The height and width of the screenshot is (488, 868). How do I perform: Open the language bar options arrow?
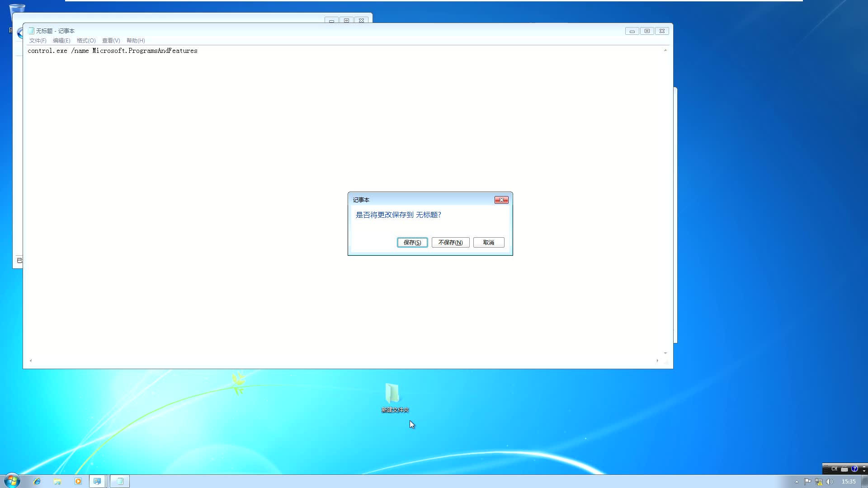tap(864, 471)
